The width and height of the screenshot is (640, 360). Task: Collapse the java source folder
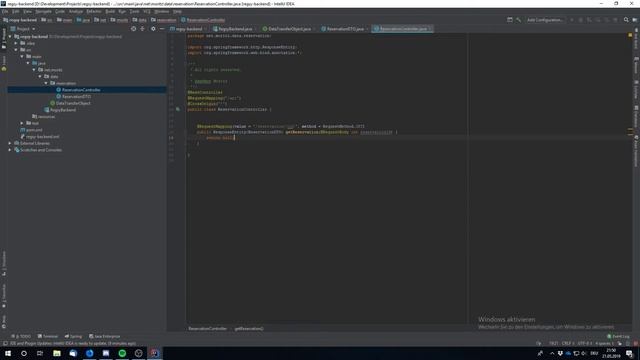point(28,63)
